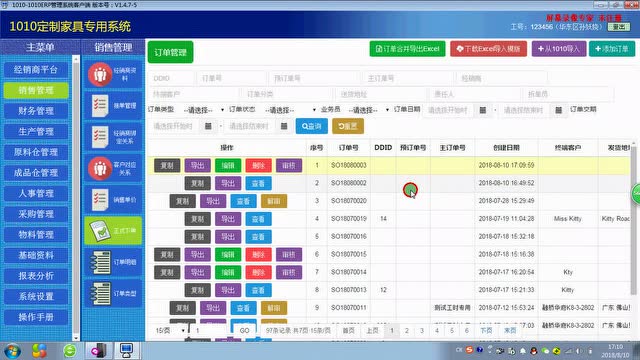Click the red 下载Excel导入模版 button
640x360 pixels.
[488, 49]
